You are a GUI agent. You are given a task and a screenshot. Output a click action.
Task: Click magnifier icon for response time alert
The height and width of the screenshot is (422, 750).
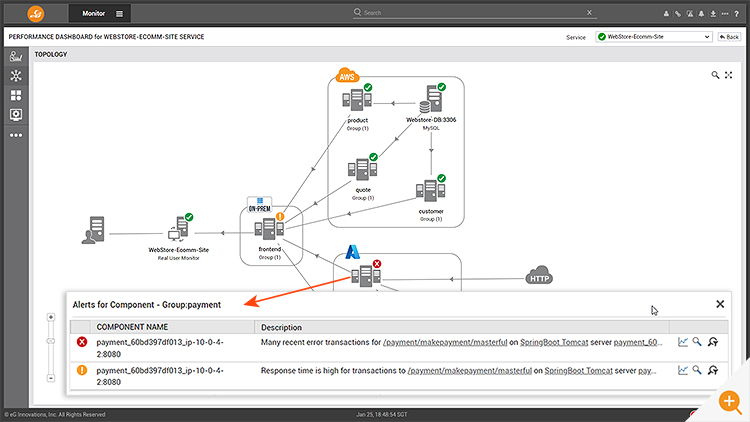(x=697, y=370)
